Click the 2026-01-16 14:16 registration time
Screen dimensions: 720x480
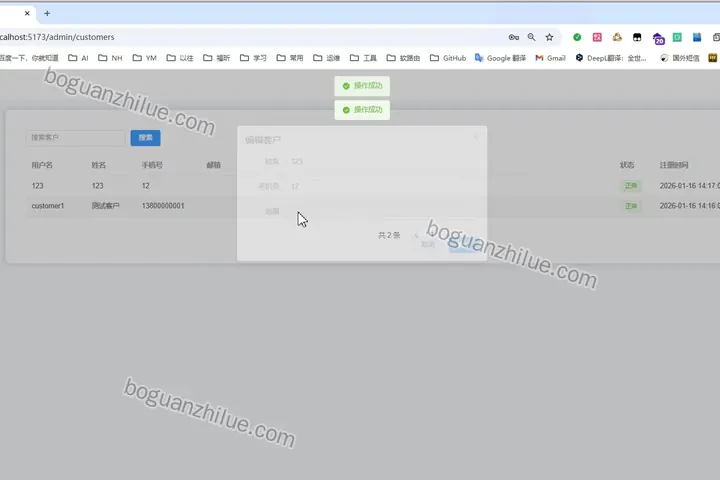690,206
